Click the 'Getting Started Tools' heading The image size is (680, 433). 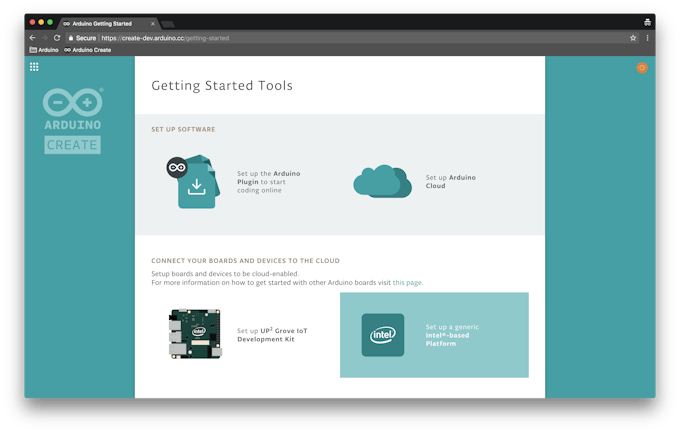[x=222, y=85]
